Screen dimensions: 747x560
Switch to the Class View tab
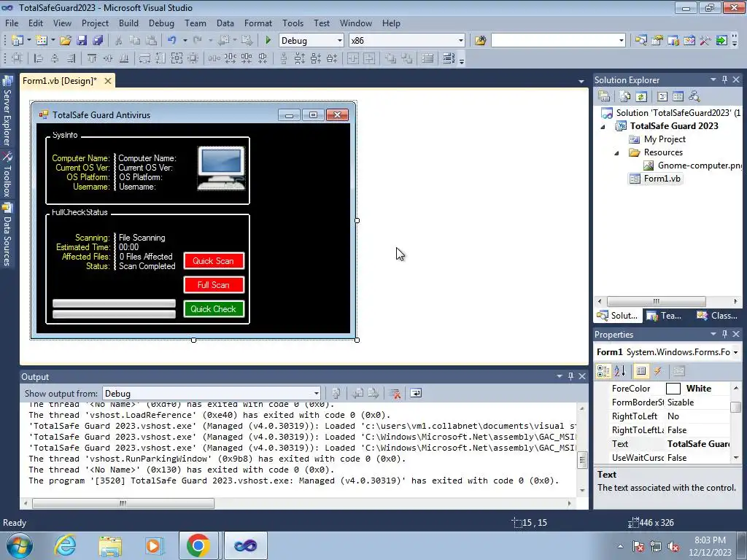[716, 316]
